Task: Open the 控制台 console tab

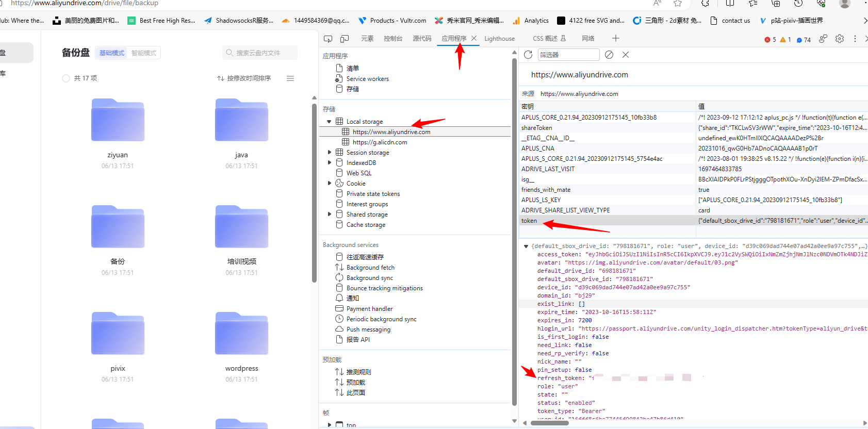Action: [x=393, y=39]
